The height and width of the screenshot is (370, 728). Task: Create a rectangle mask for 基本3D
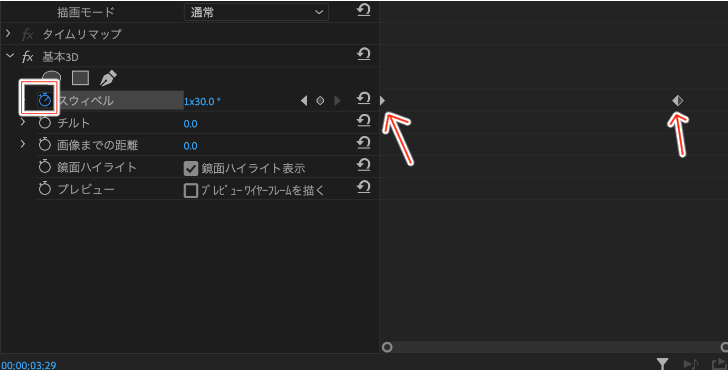pyautogui.click(x=80, y=78)
